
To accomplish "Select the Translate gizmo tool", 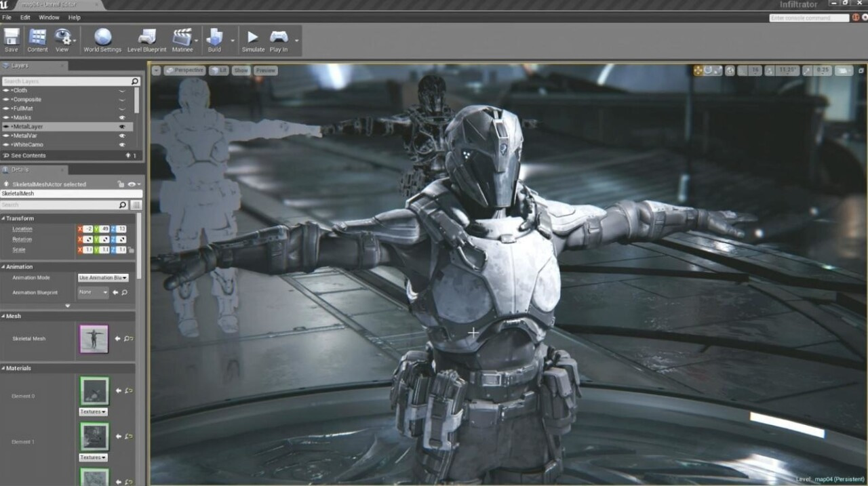I will point(697,70).
